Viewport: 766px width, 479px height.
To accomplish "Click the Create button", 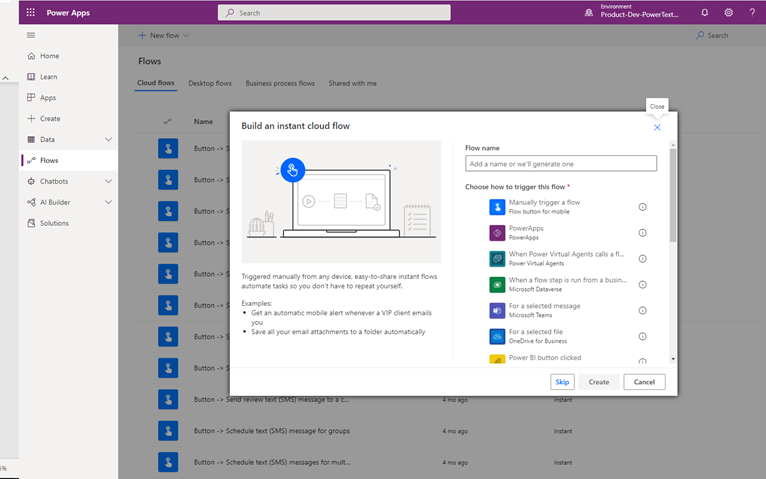I will (598, 382).
